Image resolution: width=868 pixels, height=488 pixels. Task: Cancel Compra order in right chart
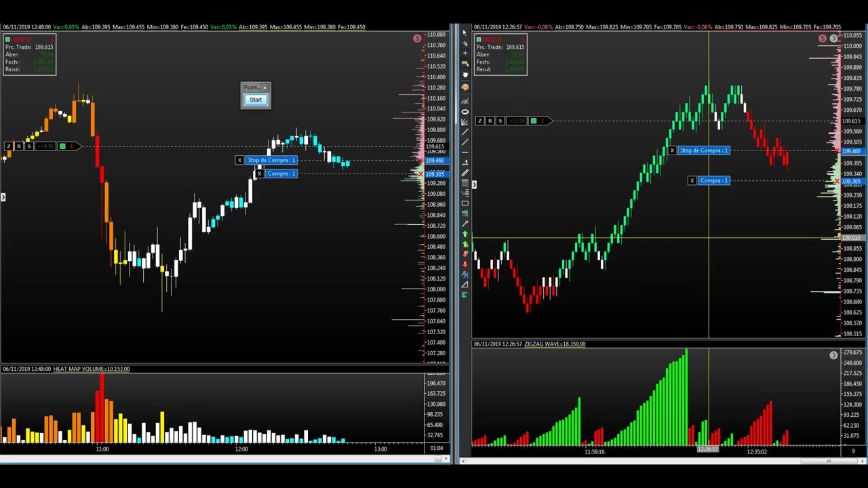click(x=692, y=180)
